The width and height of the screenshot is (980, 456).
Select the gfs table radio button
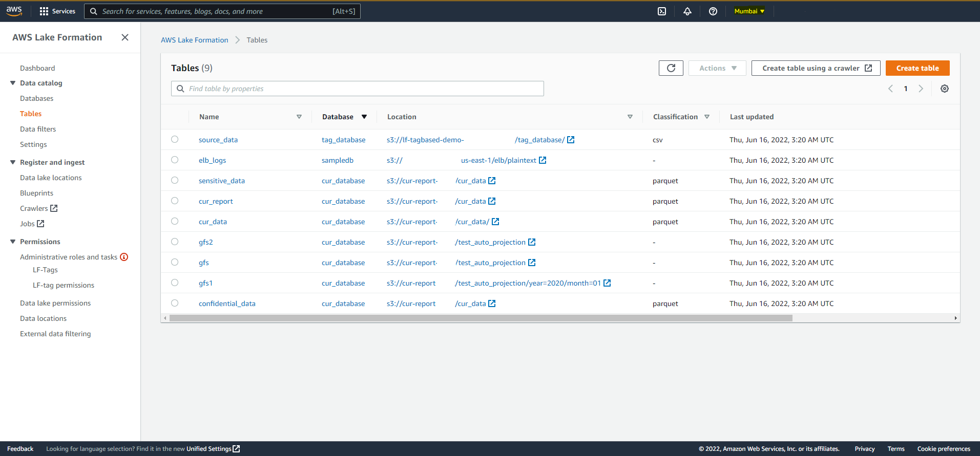tap(175, 262)
